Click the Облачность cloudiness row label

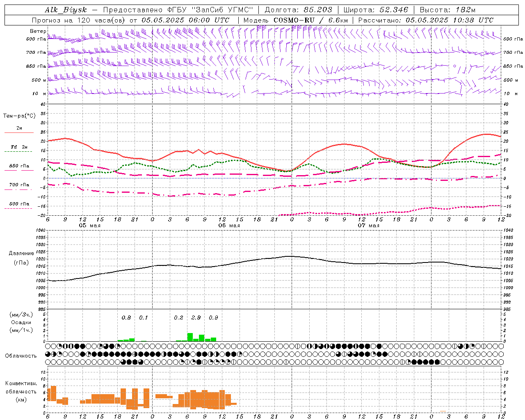[x=21, y=356]
